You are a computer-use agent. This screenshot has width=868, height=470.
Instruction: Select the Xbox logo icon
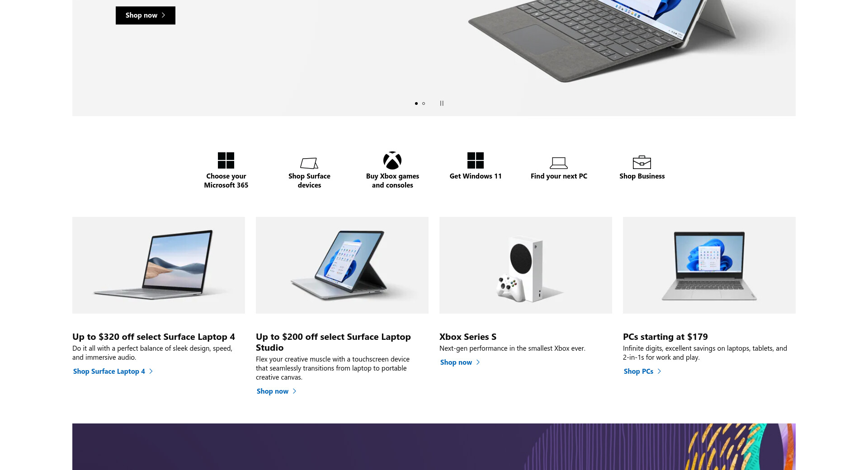[392, 160]
